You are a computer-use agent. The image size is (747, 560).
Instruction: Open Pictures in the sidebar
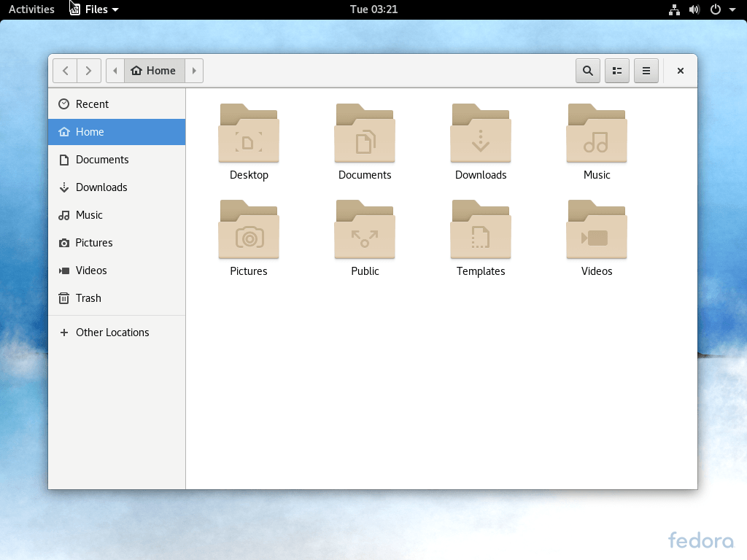[117, 242]
